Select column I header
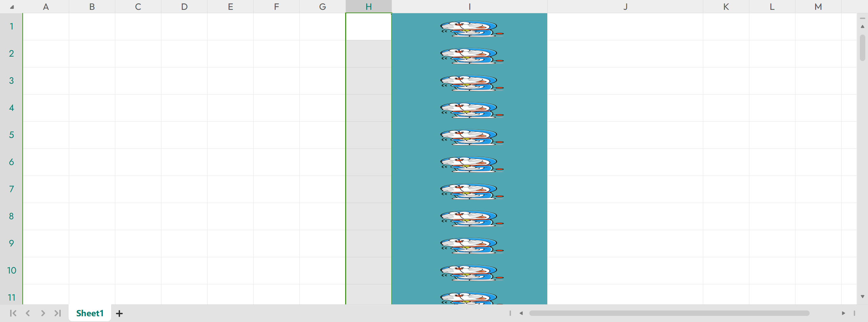Viewport: 868px width, 322px height. [x=469, y=7]
